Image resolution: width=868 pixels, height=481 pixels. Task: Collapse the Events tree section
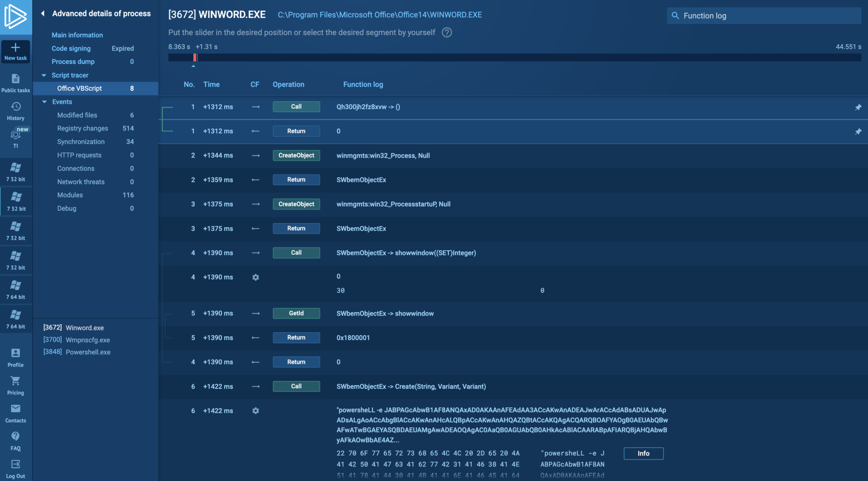tap(44, 102)
